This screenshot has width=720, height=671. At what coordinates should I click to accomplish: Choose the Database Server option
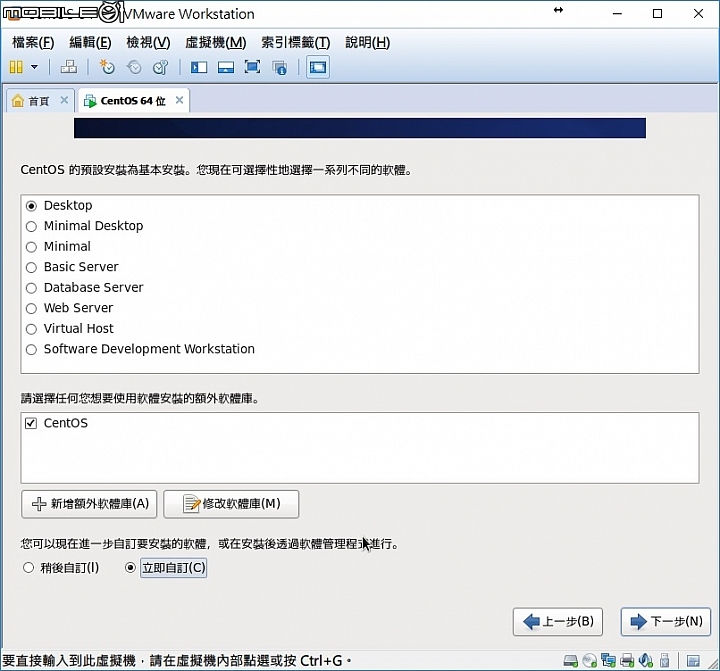31,288
